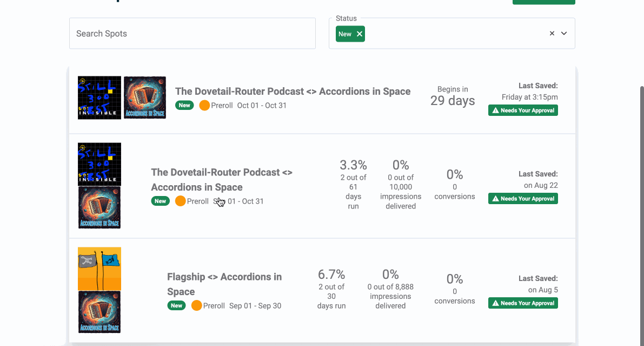Click Accordions in Space artwork in first row
This screenshot has height=346, width=644.
point(145,97)
